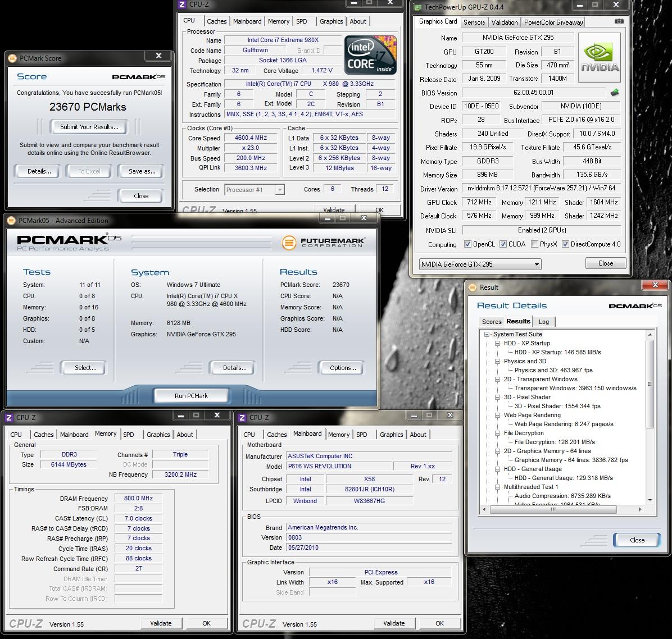Click the NVIDIA logo in GPU-Z
672x639 pixels.
[599, 58]
